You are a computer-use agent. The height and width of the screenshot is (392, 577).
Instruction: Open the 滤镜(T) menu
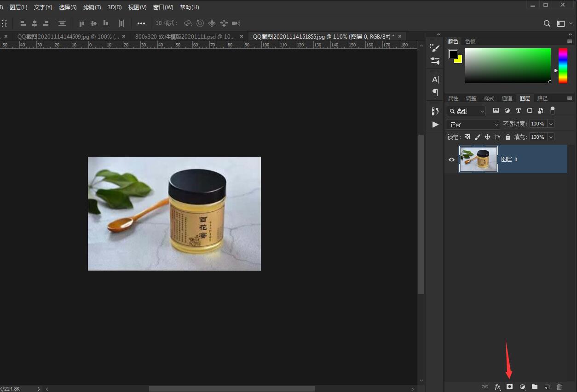92,7
